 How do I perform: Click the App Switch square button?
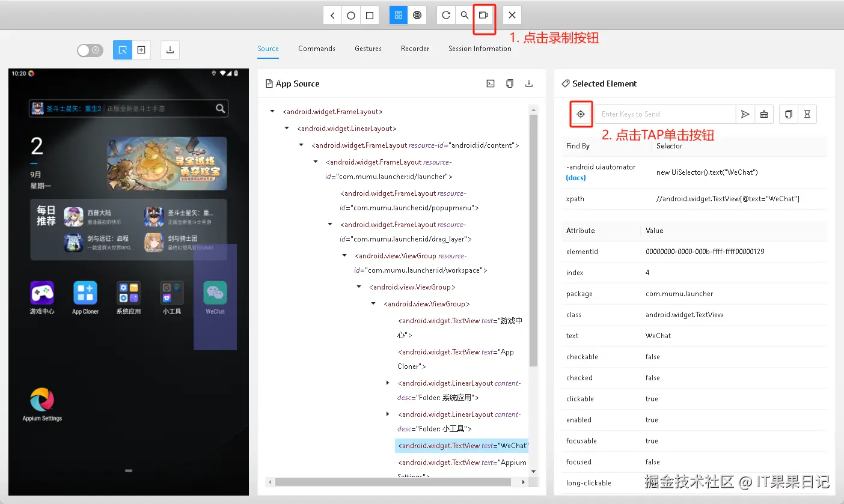coord(370,15)
